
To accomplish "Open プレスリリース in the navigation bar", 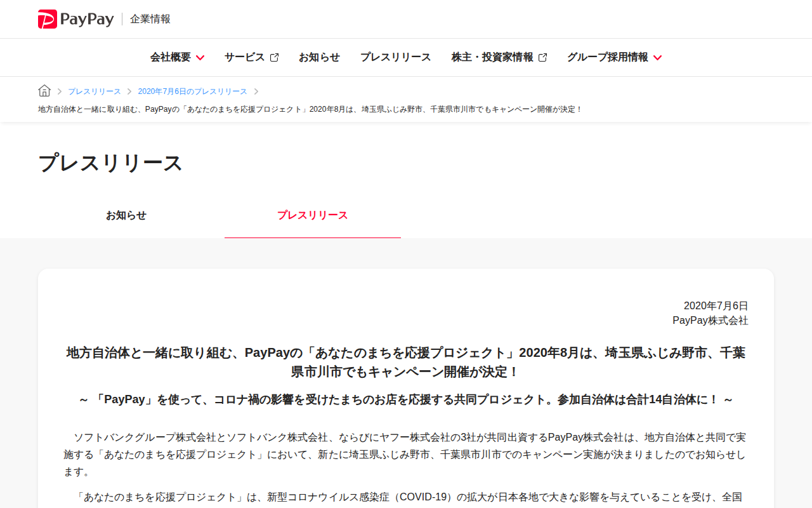I will click(x=396, y=57).
